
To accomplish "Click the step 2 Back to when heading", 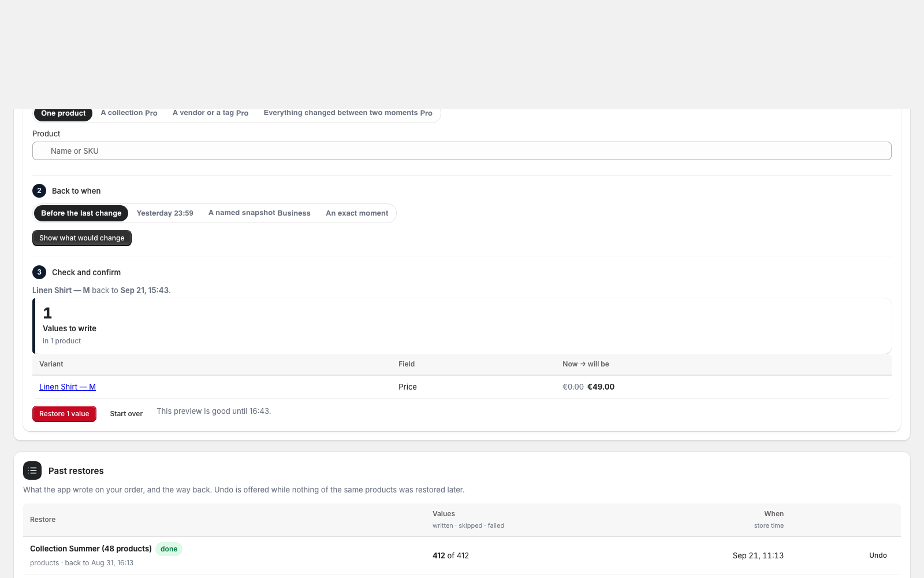I will 76,191.
